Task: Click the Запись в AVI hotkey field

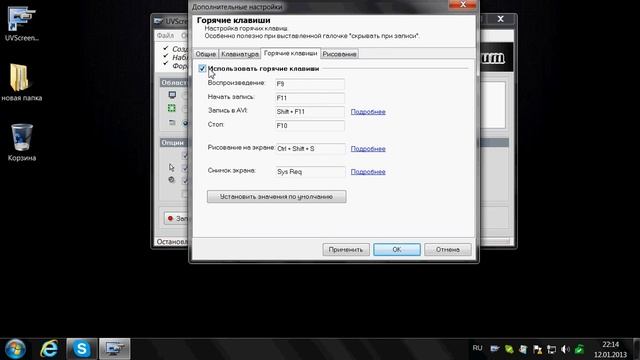Action: pyautogui.click(x=310, y=112)
